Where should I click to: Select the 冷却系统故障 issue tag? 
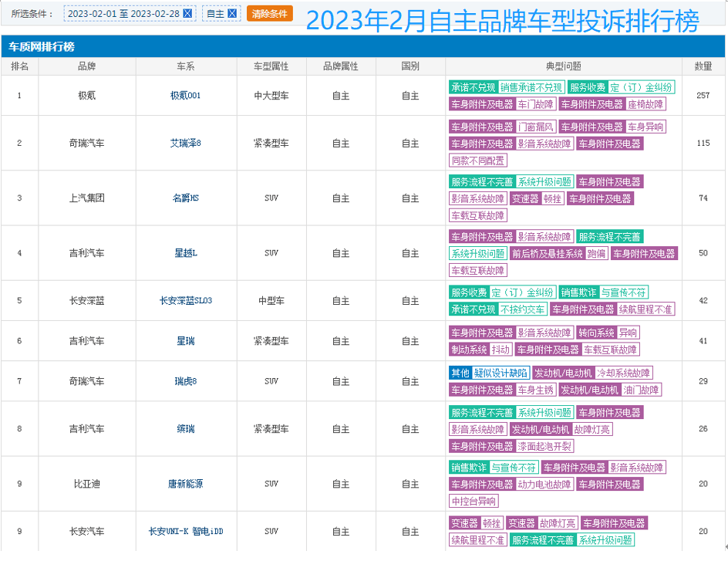tap(624, 373)
